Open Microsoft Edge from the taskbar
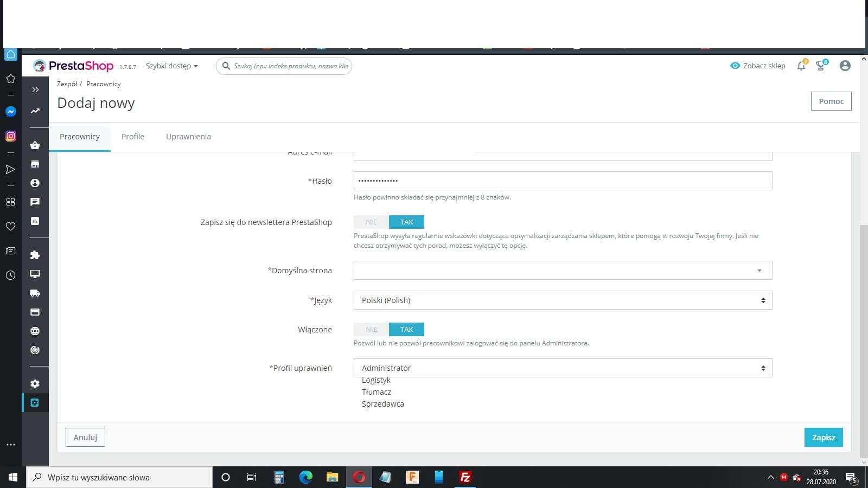This screenshot has width=868, height=488. [x=306, y=477]
